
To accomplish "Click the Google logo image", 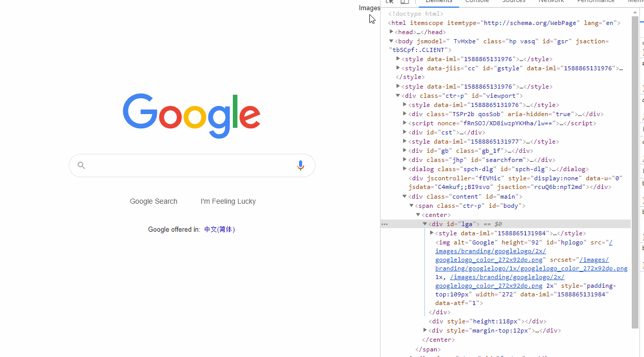I will pyautogui.click(x=192, y=116).
